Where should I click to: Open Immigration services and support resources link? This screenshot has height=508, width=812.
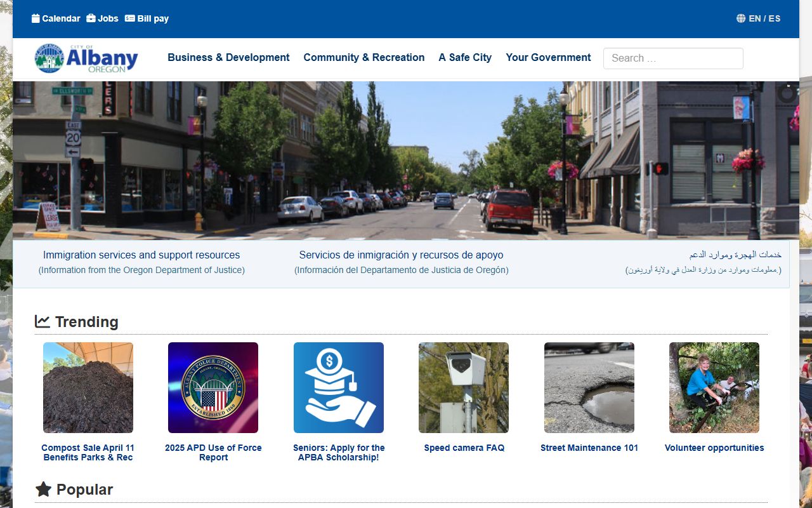pos(141,255)
